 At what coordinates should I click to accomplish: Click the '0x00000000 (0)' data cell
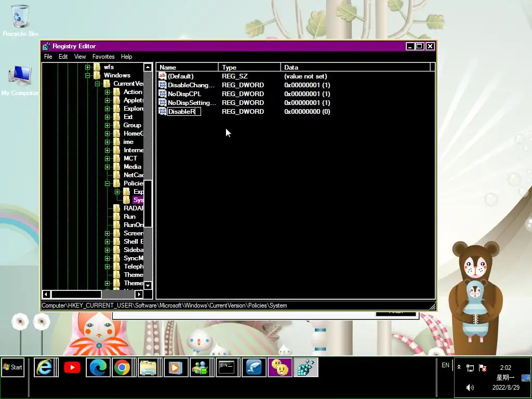(307, 111)
